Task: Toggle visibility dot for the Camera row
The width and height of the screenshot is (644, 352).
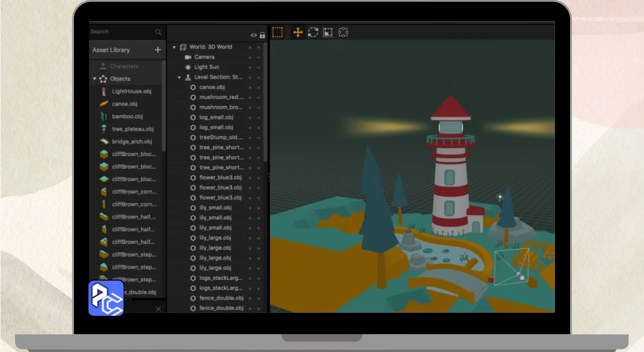Action: (x=250, y=57)
